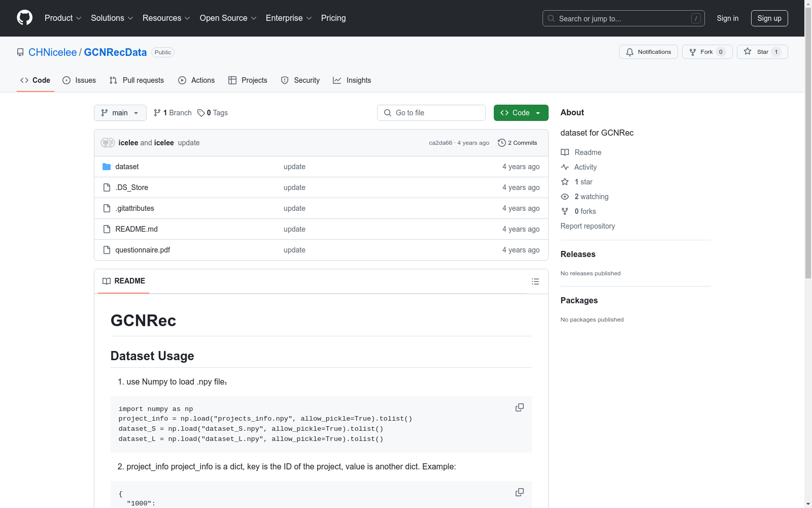Click the magnifier icon in the search bar
Screen dimensions: 812x508
[x=551, y=18]
